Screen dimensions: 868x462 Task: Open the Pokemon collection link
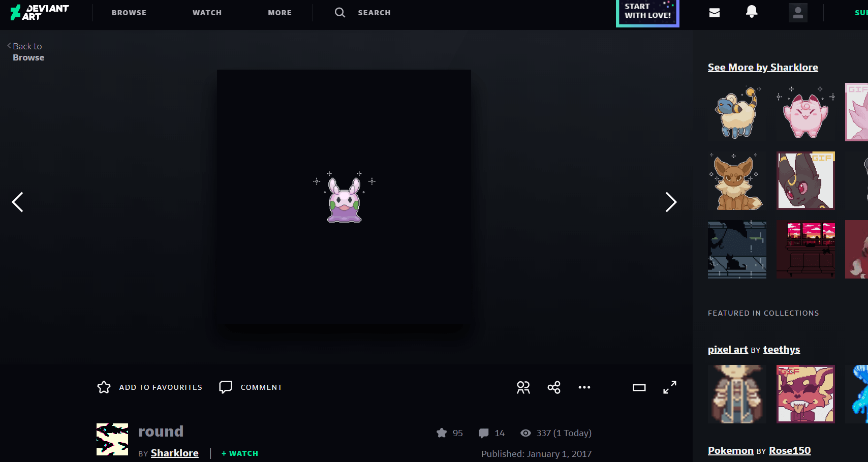pyautogui.click(x=731, y=450)
